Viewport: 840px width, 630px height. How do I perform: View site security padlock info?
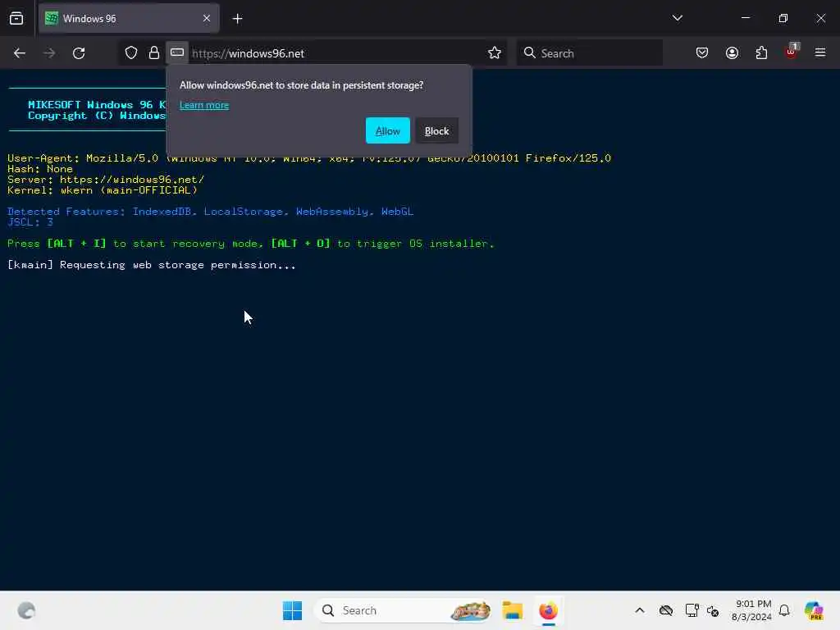pos(154,52)
